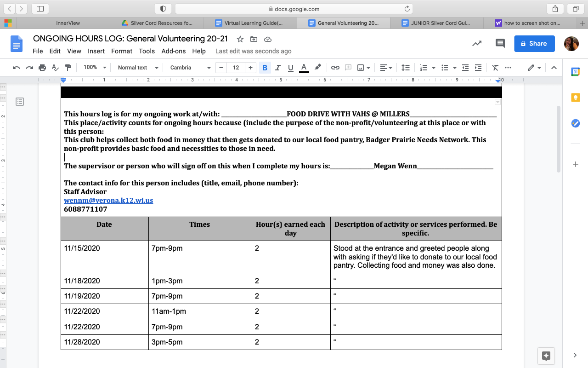
Task: Insert a link
Action: pos(335,68)
